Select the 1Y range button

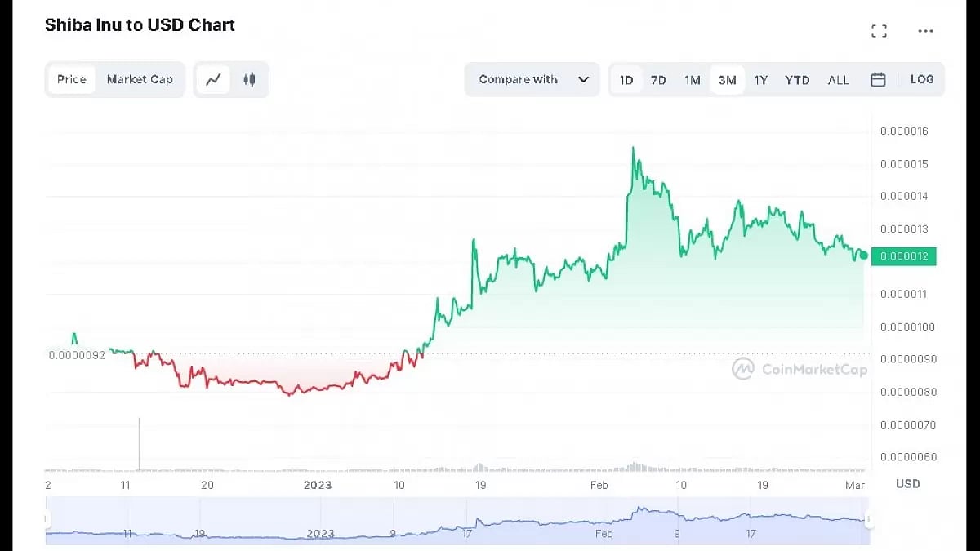click(761, 79)
